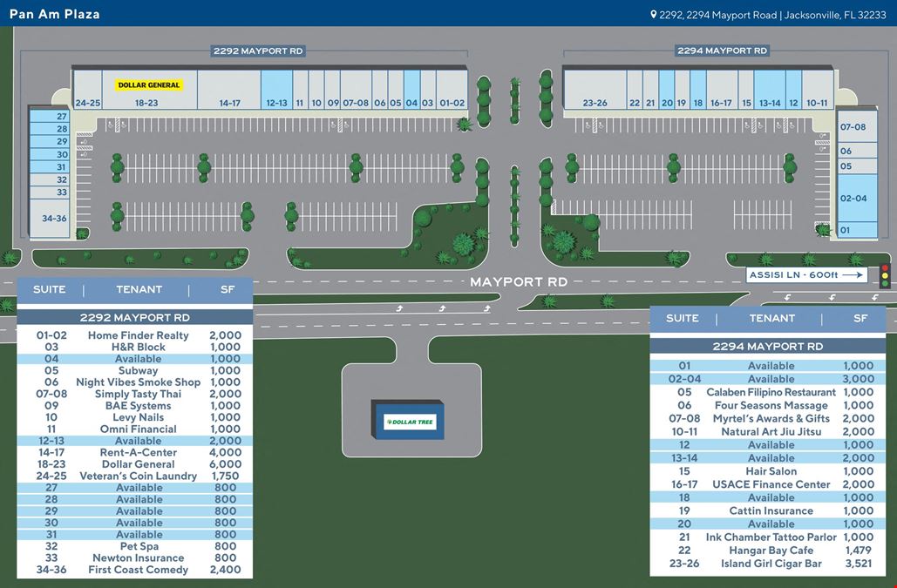
Task: Click unit 14-17 on the 2292 building map
Action: [x=229, y=89]
